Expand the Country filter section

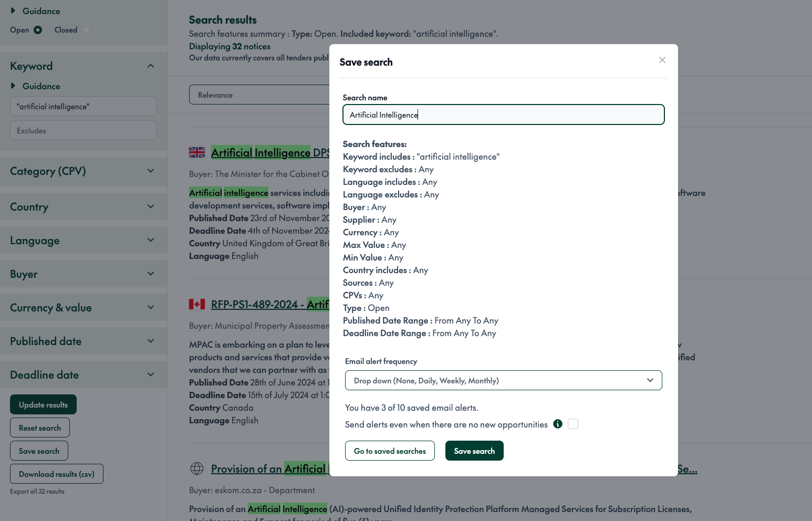click(151, 207)
